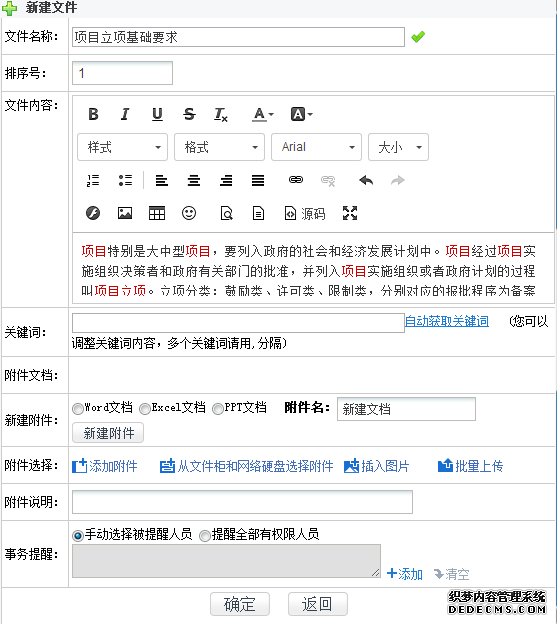Image resolution: width=557 pixels, height=624 pixels.
Task: Open the 格式 format dropdown
Action: (x=220, y=147)
